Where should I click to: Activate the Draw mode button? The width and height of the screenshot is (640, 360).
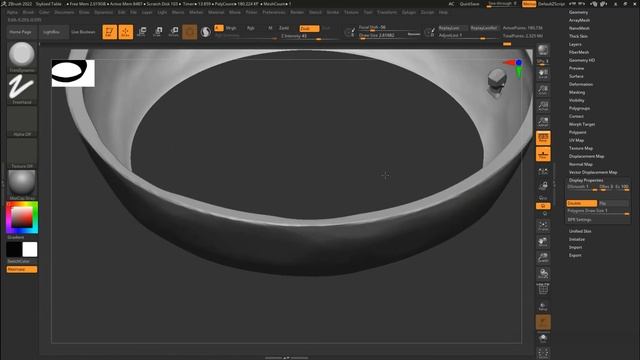click(x=126, y=32)
